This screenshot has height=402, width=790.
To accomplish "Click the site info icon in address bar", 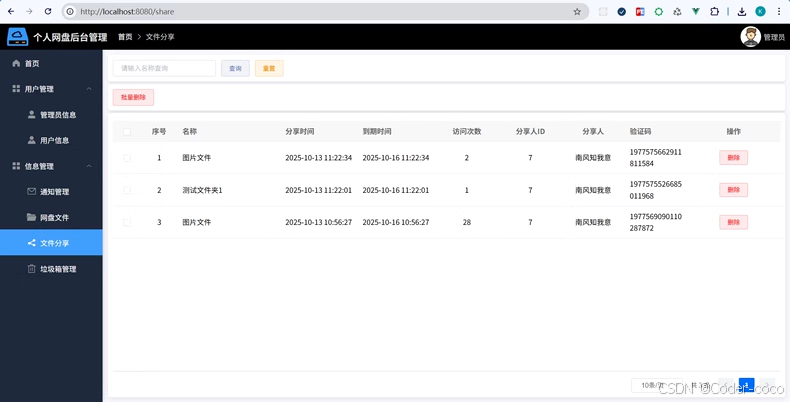I will (70, 12).
